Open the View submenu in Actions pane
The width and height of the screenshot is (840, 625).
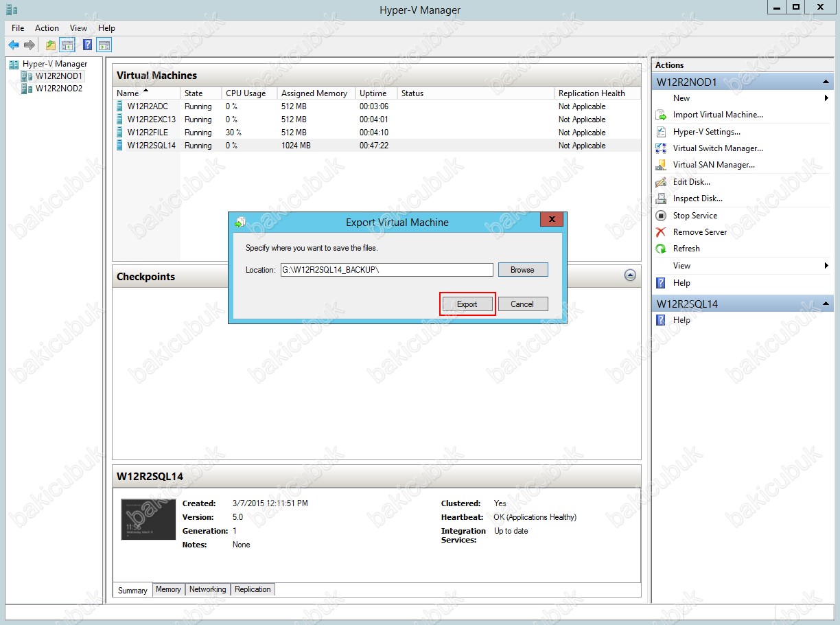point(743,266)
